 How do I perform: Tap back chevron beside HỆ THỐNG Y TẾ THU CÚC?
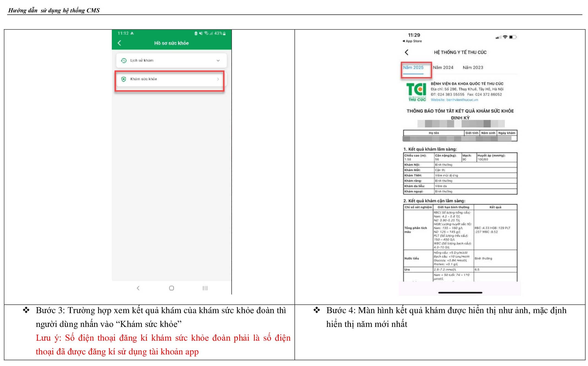coord(407,52)
